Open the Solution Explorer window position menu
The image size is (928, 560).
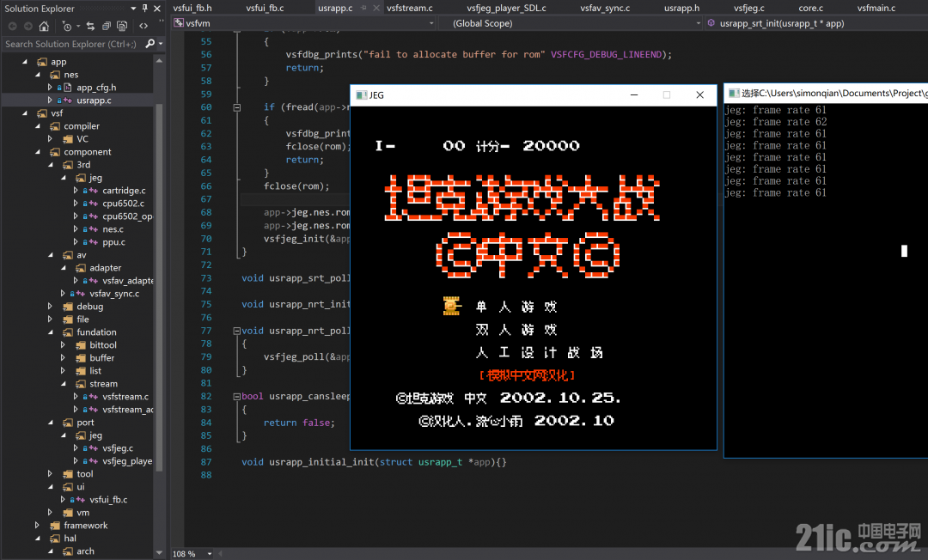[133, 9]
